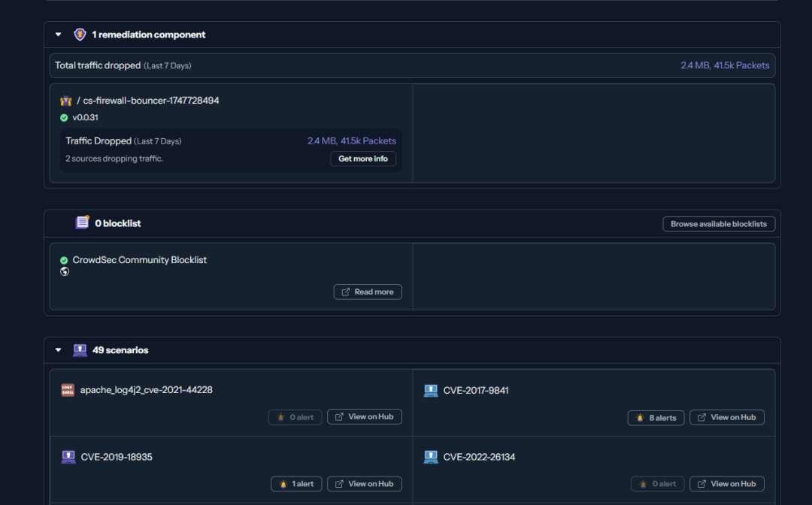
Task: Click 0 alert button for CVE-2022-26134
Action: 658,484
